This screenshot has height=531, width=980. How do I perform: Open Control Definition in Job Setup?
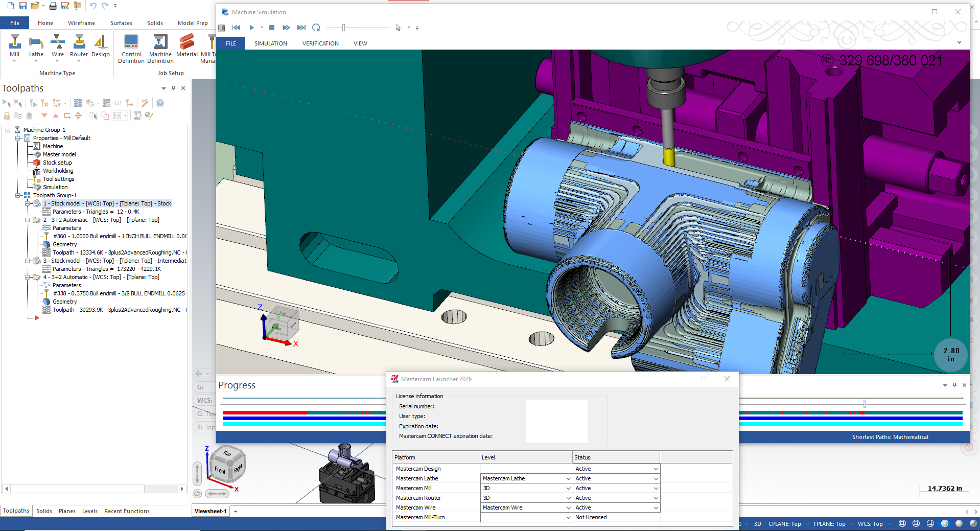tap(131, 49)
